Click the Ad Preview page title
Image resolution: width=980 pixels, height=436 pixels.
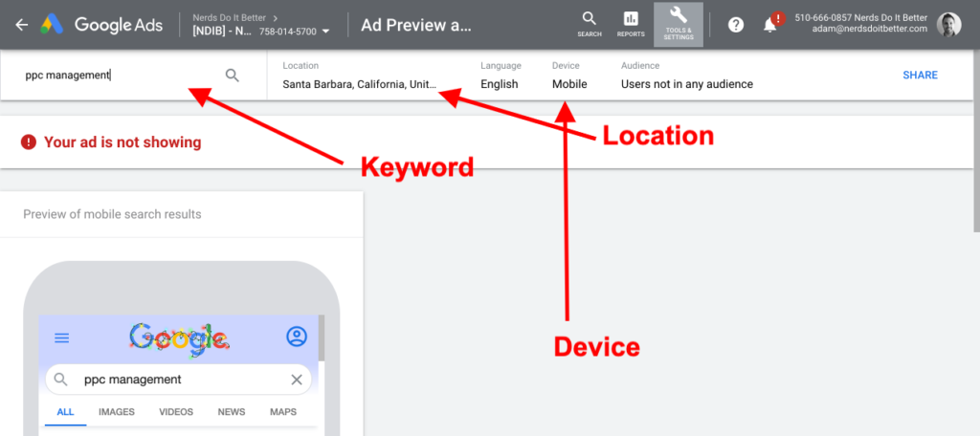click(x=415, y=25)
